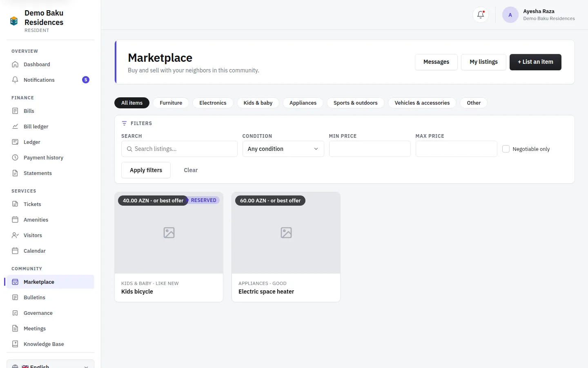Image resolution: width=588 pixels, height=368 pixels.
Task: Click the Meetings sidebar icon
Action: [x=15, y=328]
